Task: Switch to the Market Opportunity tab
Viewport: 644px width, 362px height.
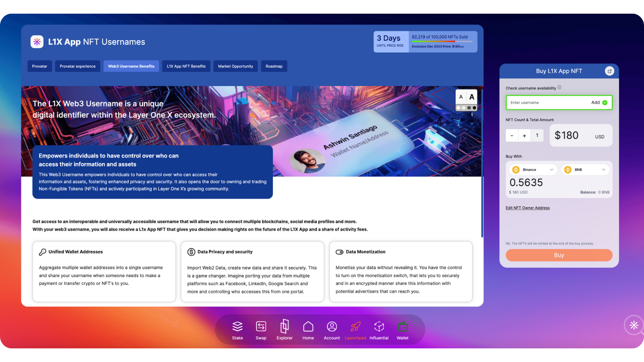Action: [x=235, y=66]
